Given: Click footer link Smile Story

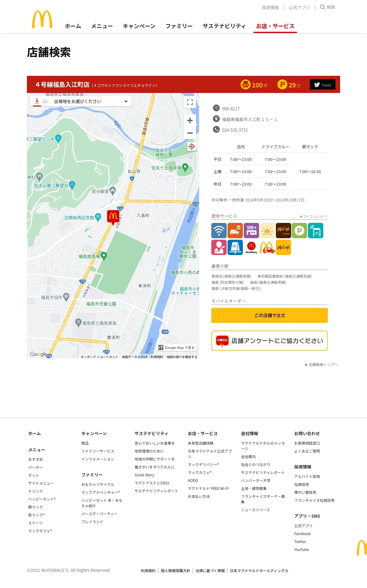Looking at the screenshot, I should pyautogui.click(x=144, y=475).
